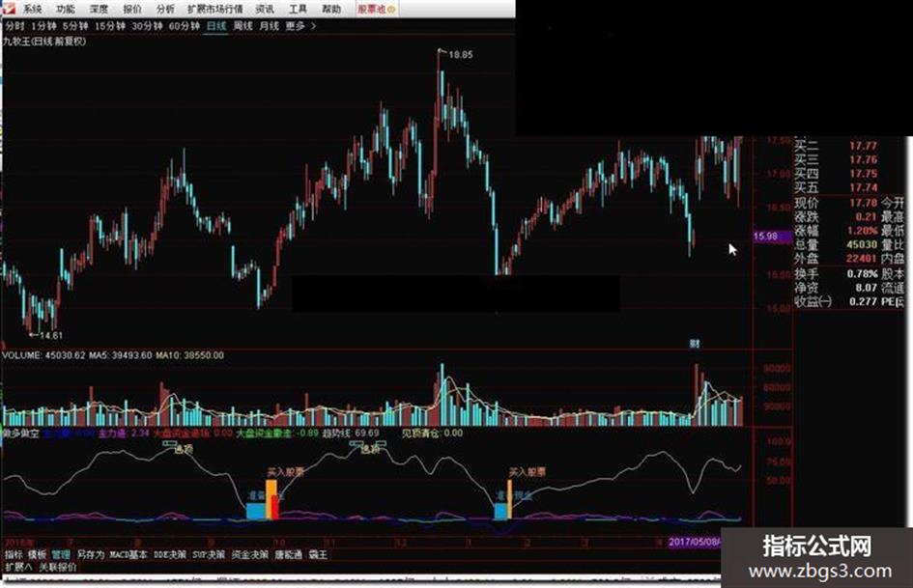Select the MACD基本 template
913x588 pixels.
tap(128, 555)
